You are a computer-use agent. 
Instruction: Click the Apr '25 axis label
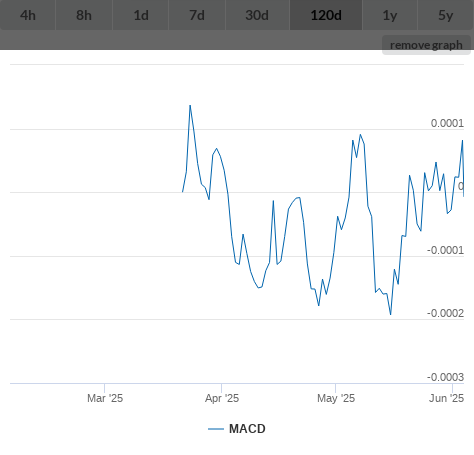pos(222,398)
